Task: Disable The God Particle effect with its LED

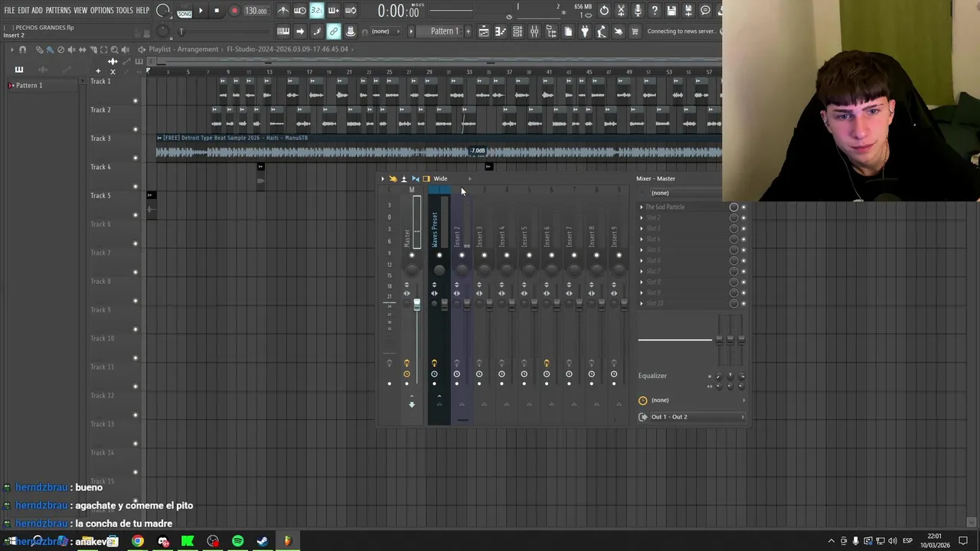Action: pyautogui.click(x=743, y=207)
